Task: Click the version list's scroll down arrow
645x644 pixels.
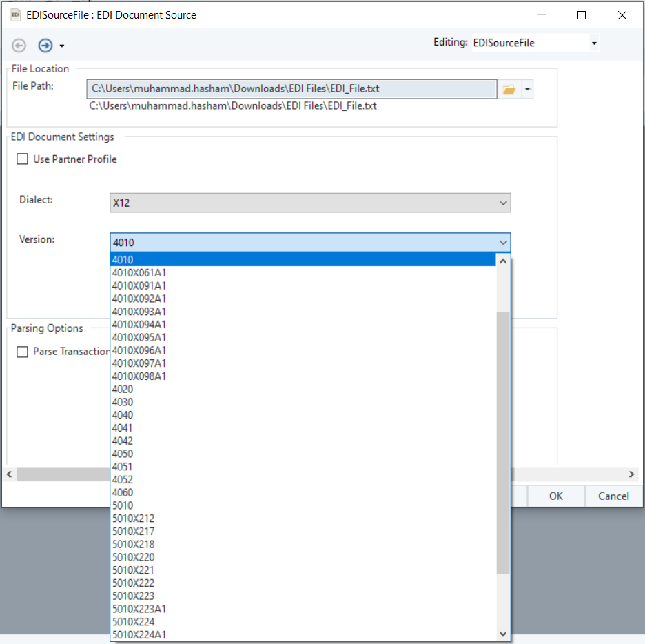Action: [503, 634]
